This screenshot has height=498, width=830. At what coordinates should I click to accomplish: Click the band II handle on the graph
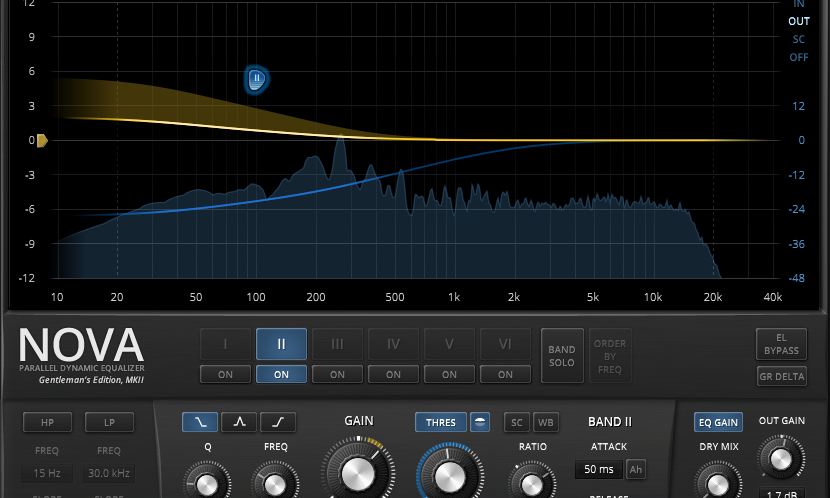point(257,79)
